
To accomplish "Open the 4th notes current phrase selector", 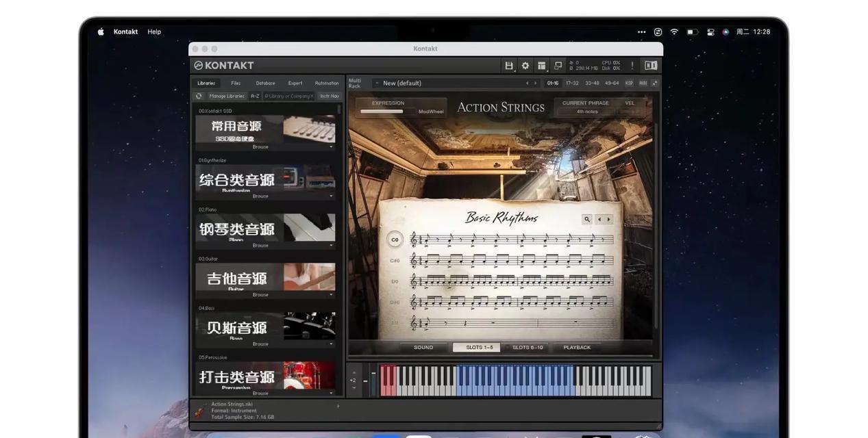I will coord(587,112).
